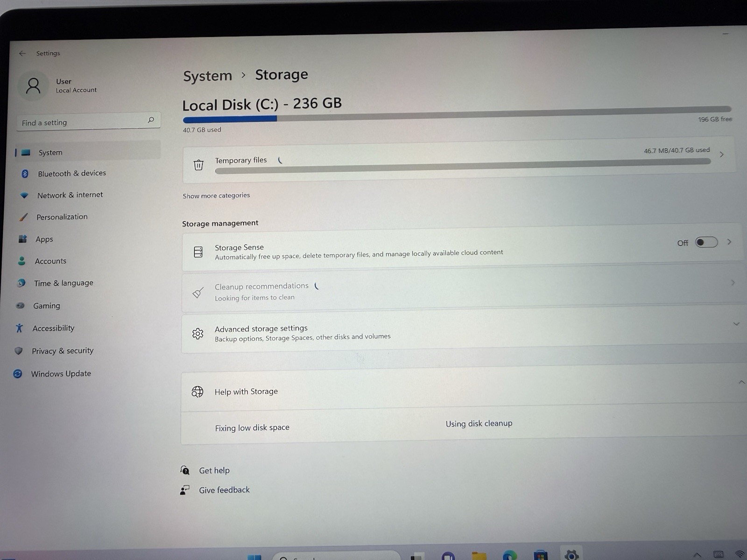
Task: Open the Using disk cleanup link
Action: point(479,423)
